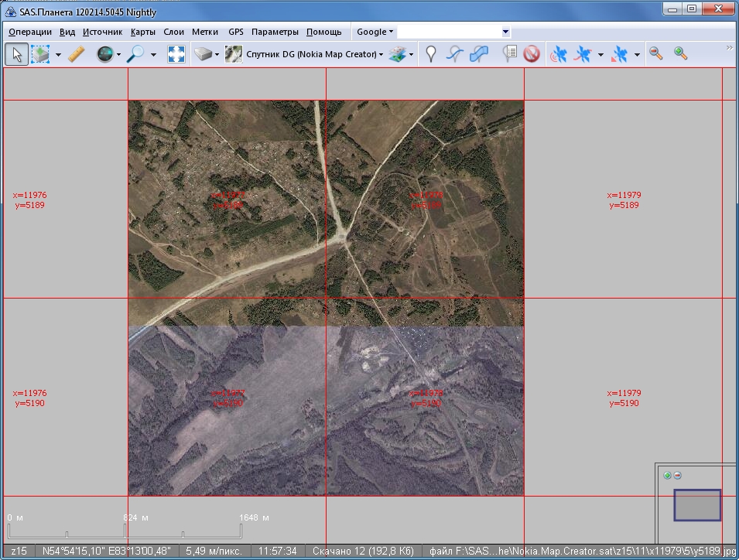This screenshot has width=739, height=560.
Task: Zoom in minimap with green plus
Action: click(667, 476)
